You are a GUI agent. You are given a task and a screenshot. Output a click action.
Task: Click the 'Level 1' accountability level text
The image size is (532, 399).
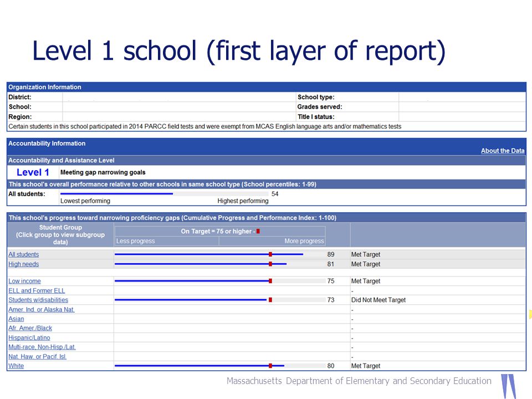click(x=33, y=172)
